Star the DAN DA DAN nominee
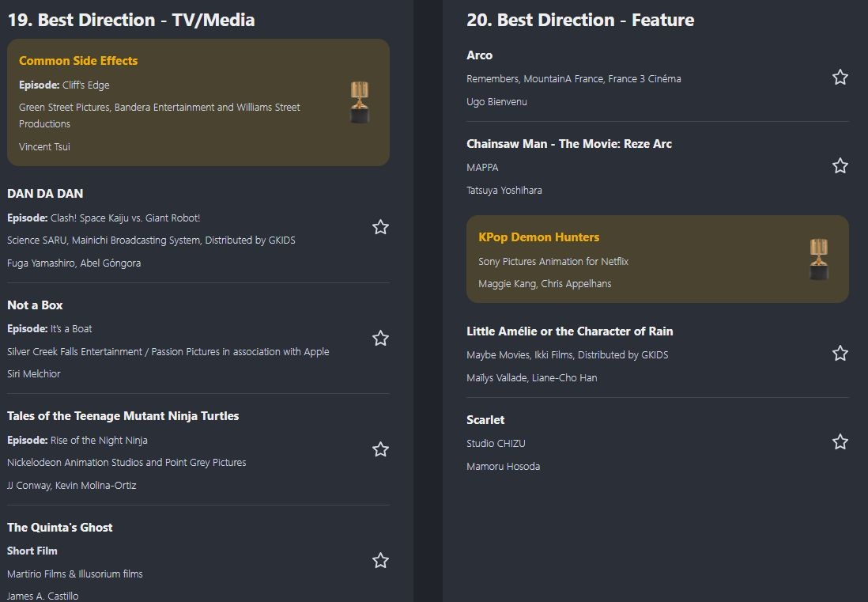This screenshot has height=602, width=868. click(380, 228)
